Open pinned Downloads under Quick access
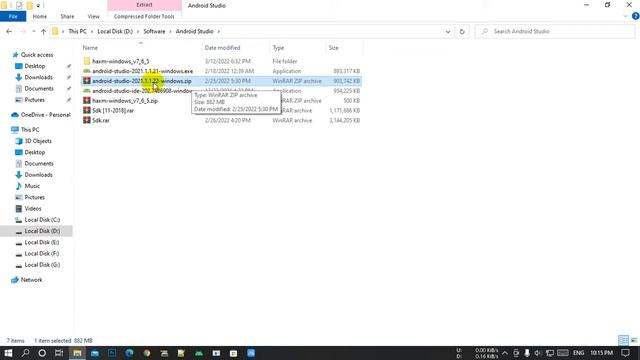The height and width of the screenshot is (360, 640). 38,77
